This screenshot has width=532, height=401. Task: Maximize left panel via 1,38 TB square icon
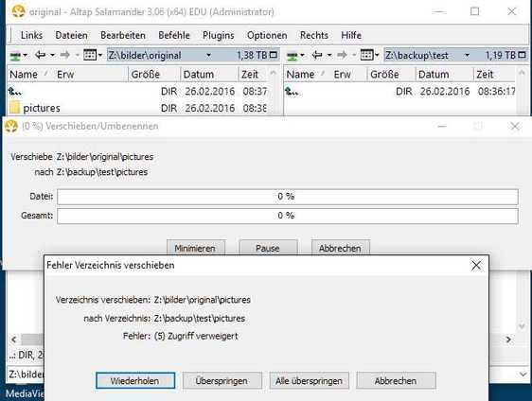coord(274,55)
